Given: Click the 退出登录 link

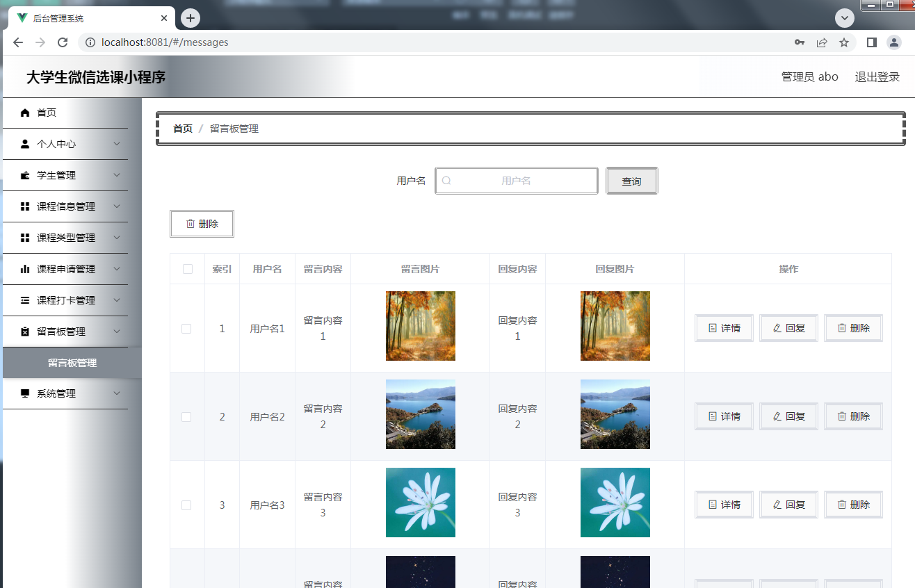Looking at the screenshot, I should [877, 77].
